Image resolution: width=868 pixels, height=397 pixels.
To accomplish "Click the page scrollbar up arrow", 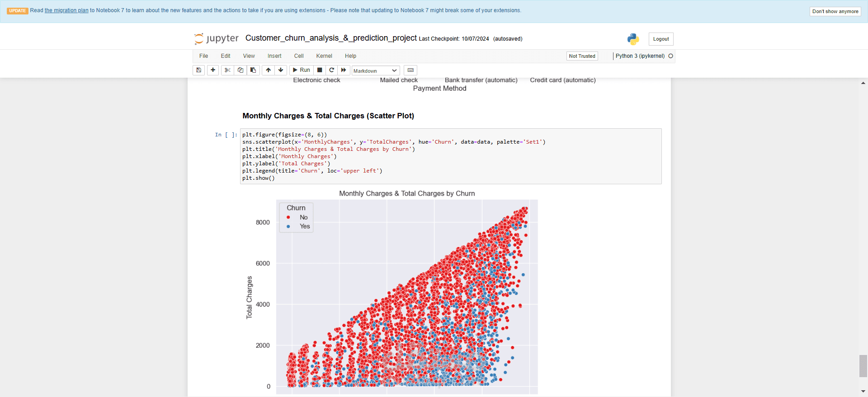I will click(863, 83).
